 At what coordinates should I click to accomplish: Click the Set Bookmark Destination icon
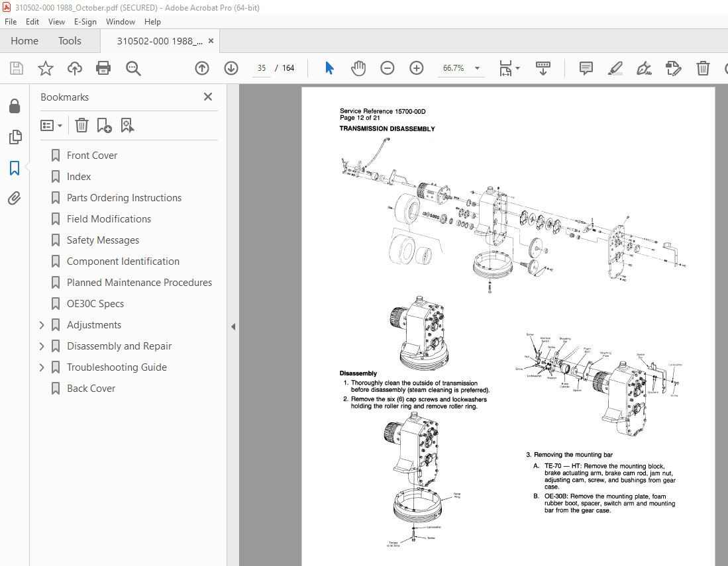point(127,125)
